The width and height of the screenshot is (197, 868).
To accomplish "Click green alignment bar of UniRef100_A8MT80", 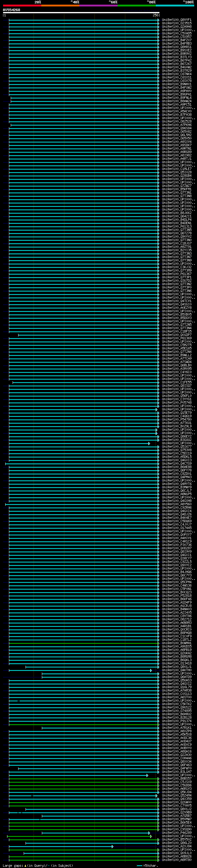I will (x=84, y=860).
